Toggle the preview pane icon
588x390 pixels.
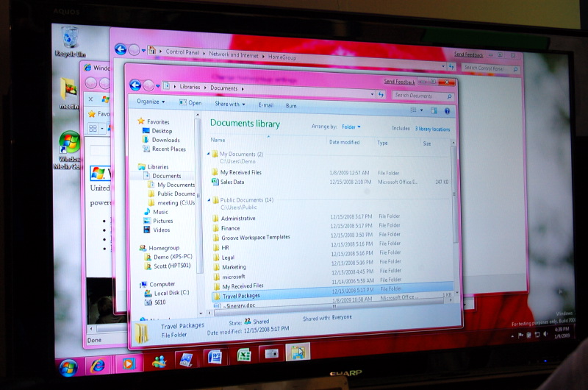[434, 110]
